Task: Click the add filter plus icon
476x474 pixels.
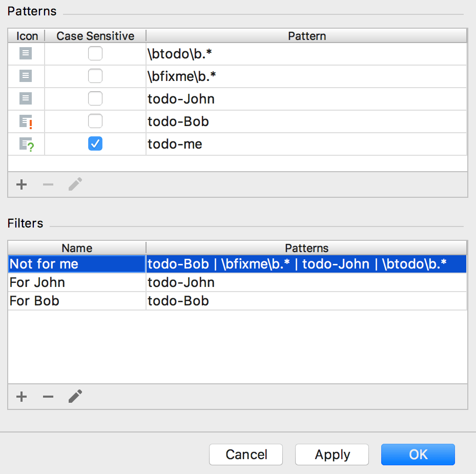Action: click(x=22, y=397)
